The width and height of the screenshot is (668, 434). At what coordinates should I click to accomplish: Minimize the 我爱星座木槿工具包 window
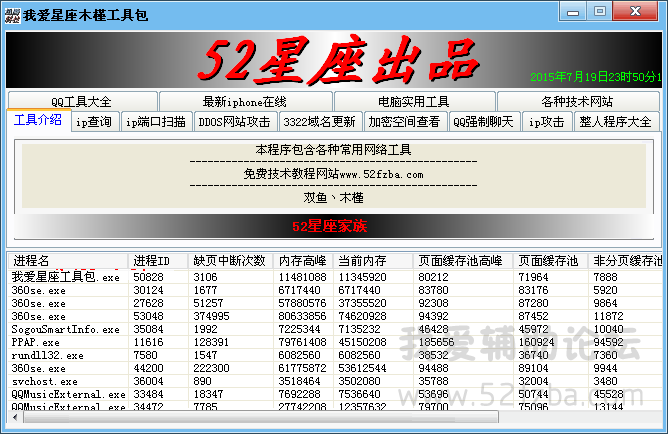[x=573, y=11]
